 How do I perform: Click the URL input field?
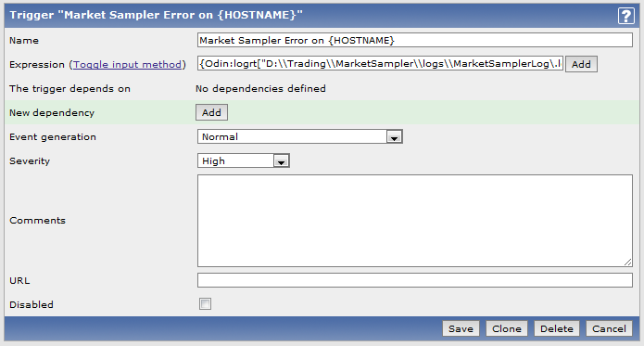tap(415, 280)
